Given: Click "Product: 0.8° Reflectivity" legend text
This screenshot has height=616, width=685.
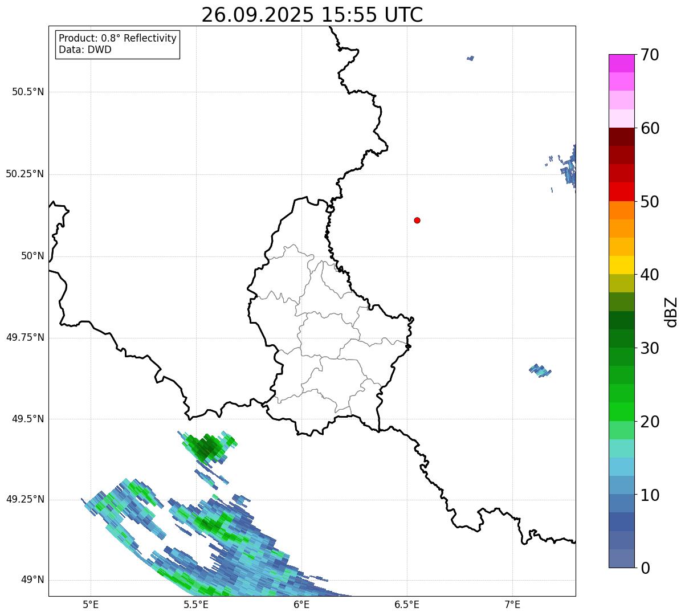Looking at the screenshot, I should [118, 38].
